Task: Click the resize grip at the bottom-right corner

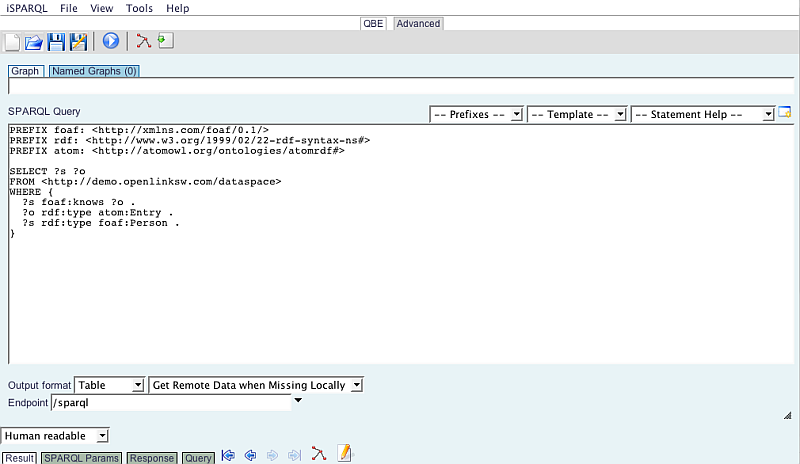Action: [x=788, y=416]
